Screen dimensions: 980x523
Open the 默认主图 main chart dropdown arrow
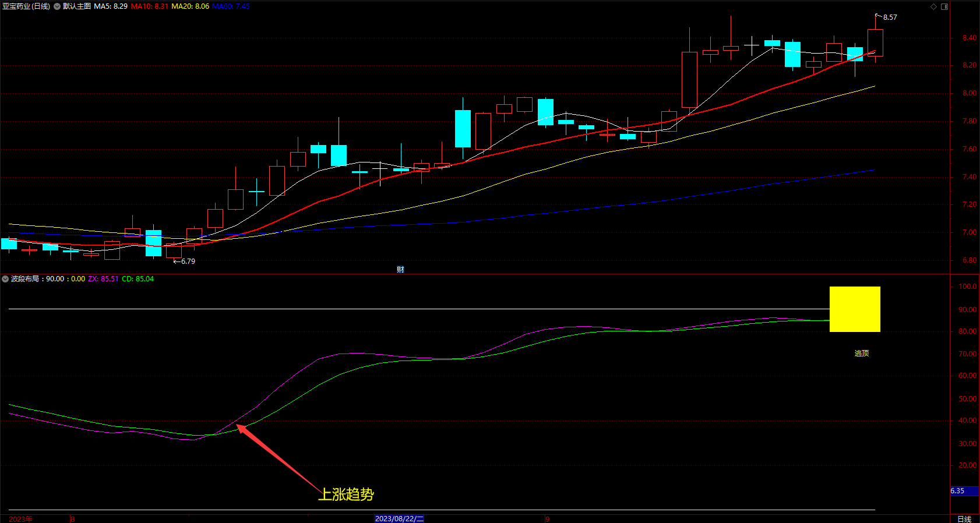click(57, 6)
